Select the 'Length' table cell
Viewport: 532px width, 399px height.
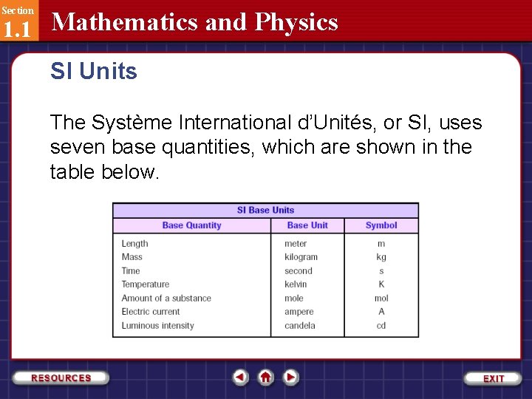tap(134, 244)
